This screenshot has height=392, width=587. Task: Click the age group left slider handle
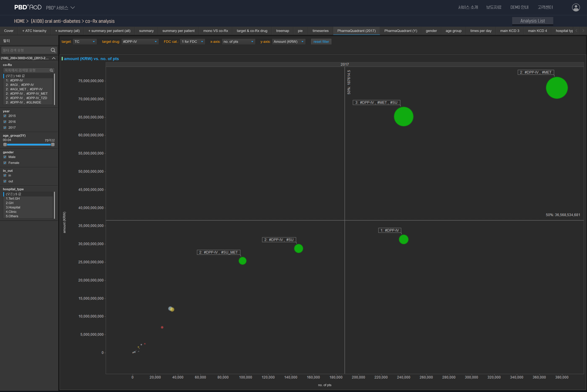click(5, 145)
